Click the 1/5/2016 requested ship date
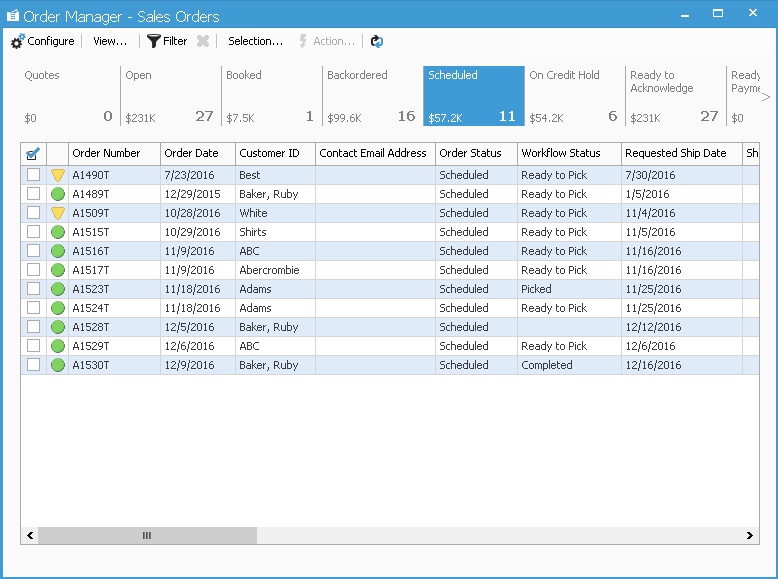Image resolution: width=778 pixels, height=579 pixels. (x=682, y=194)
